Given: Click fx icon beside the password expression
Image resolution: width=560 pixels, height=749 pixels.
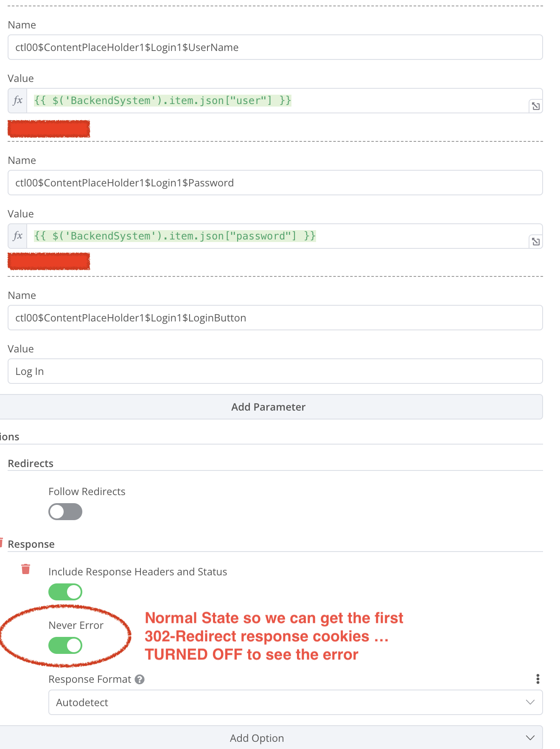Looking at the screenshot, I should pos(17,236).
